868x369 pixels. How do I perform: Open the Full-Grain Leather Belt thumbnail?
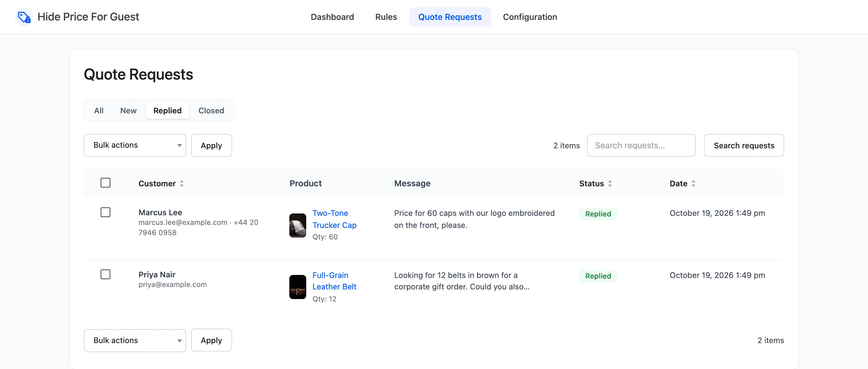click(297, 287)
